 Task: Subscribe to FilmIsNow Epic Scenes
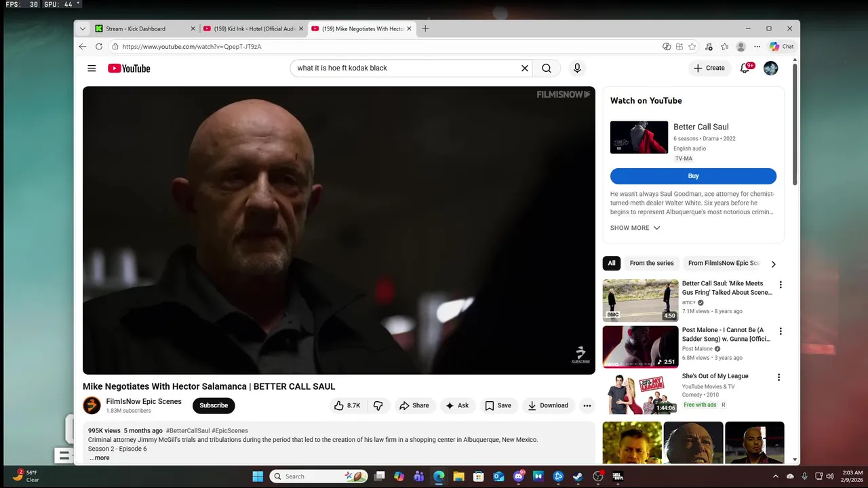click(x=214, y=405)
